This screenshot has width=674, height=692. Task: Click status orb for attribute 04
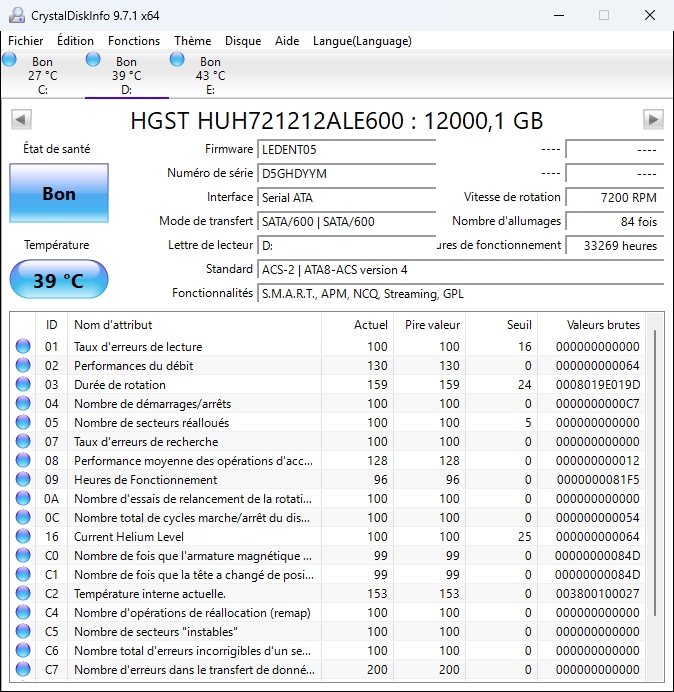click(x=23, y=403)
